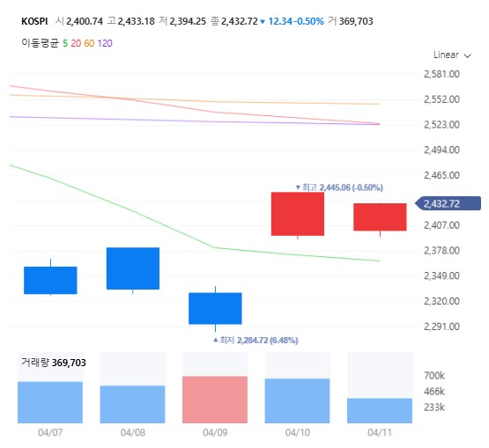489x448 pixels.
Task: Click the open price 2,400.74
Action: click(x=85, y=21)
